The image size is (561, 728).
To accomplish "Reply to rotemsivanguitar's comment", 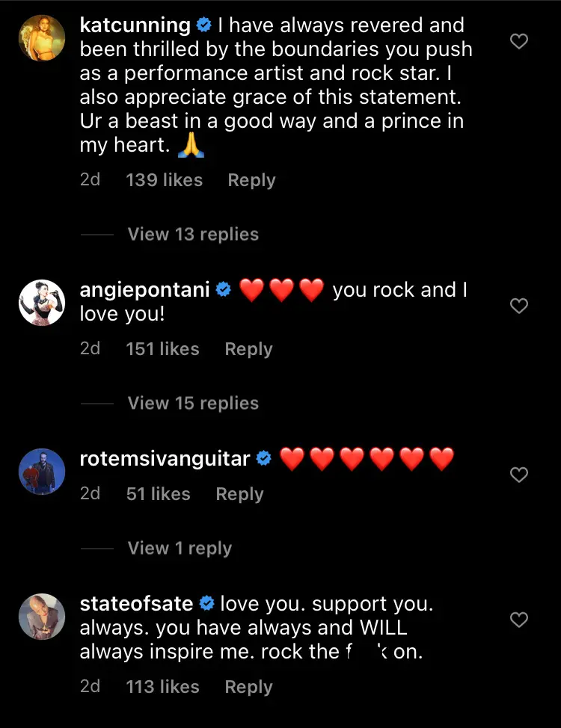I will [239, 494].
